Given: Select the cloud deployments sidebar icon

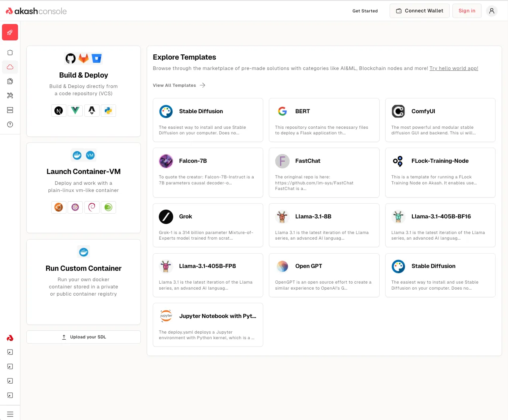Looking at the screenshot, I should [10, 67].
